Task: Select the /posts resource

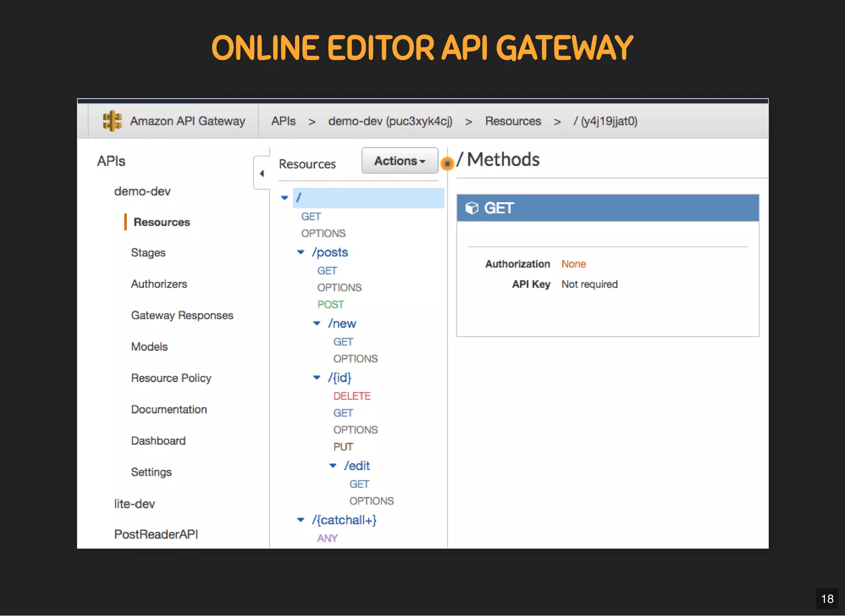Action: (330, 252)
